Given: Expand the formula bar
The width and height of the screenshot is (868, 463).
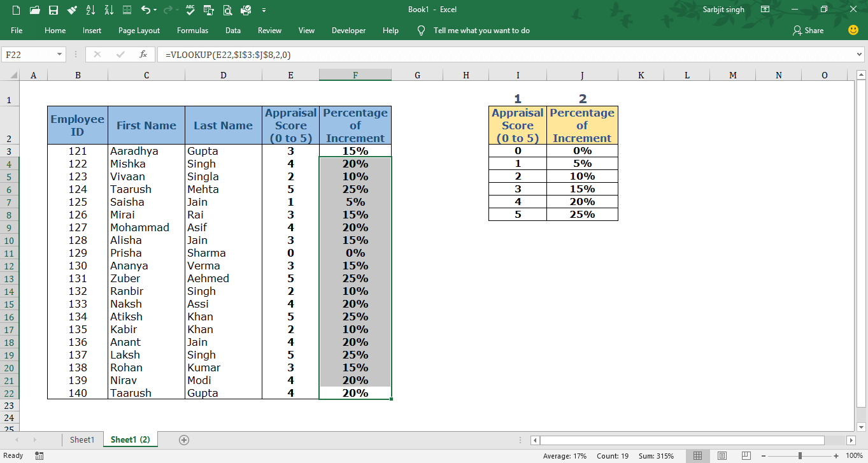Looking at the screenshot, I should tap(860, 55).
